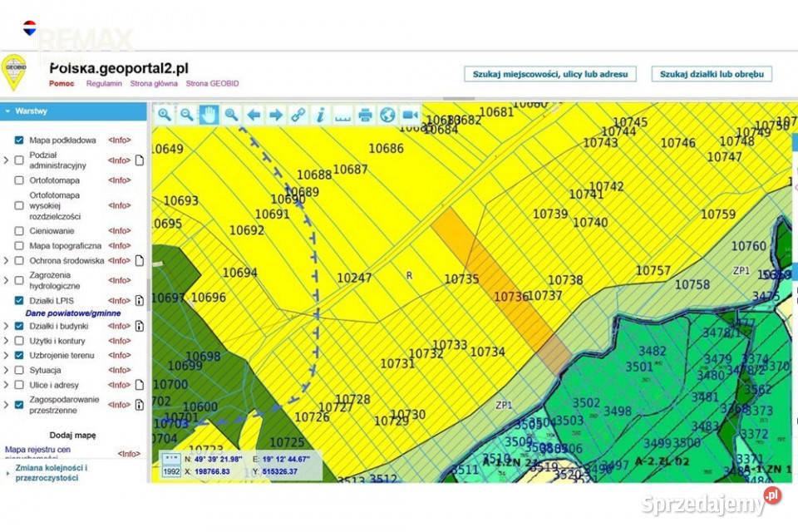This screenshot has height=532, width=798.
Task: Activate the info identify tool
Action: 320,115
